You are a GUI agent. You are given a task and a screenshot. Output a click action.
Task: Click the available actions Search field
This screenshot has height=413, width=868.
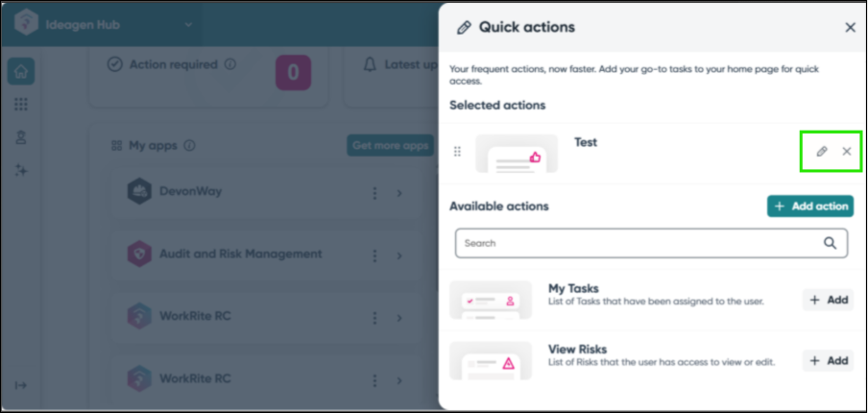[639, 243]
